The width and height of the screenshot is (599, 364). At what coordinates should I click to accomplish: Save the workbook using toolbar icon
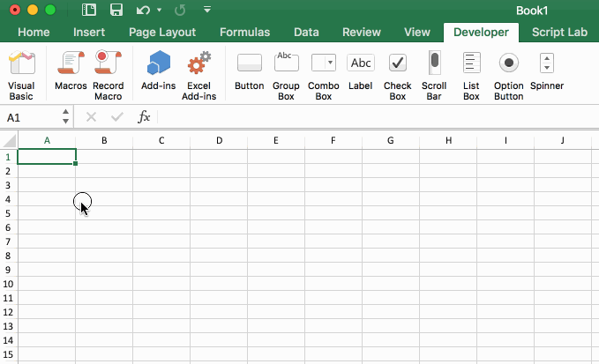[x=116, y=11]
